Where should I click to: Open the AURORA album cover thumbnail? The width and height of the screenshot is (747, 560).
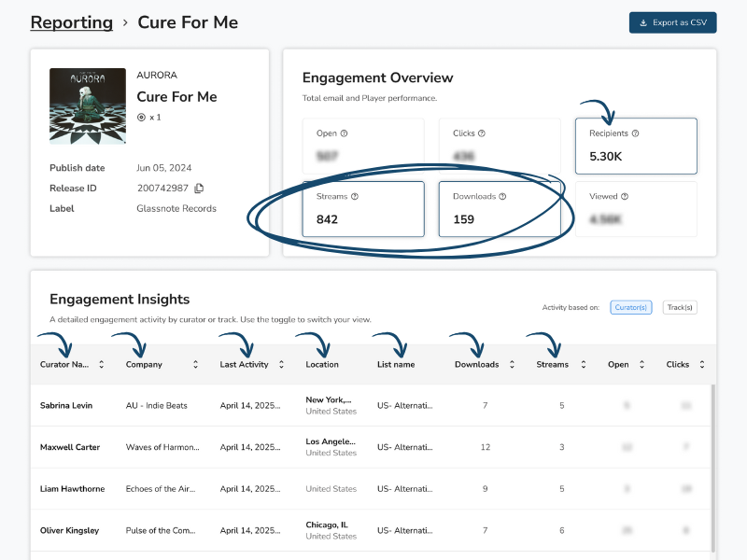[x=88, y=106]
